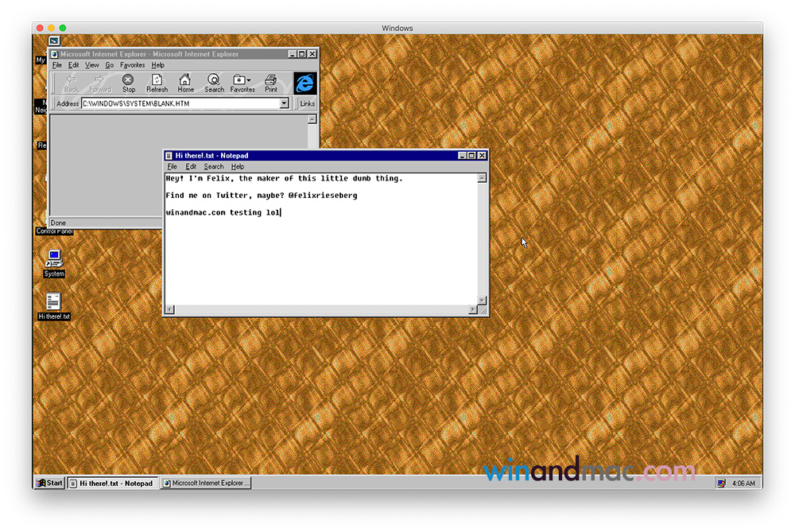Click the Links button beside the Address bar
Viewport: 795px width, 532px height.
(306, 103)
